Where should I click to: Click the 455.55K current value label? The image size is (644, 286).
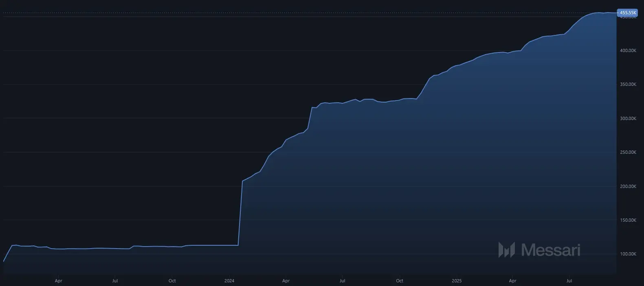coord(628,13)
